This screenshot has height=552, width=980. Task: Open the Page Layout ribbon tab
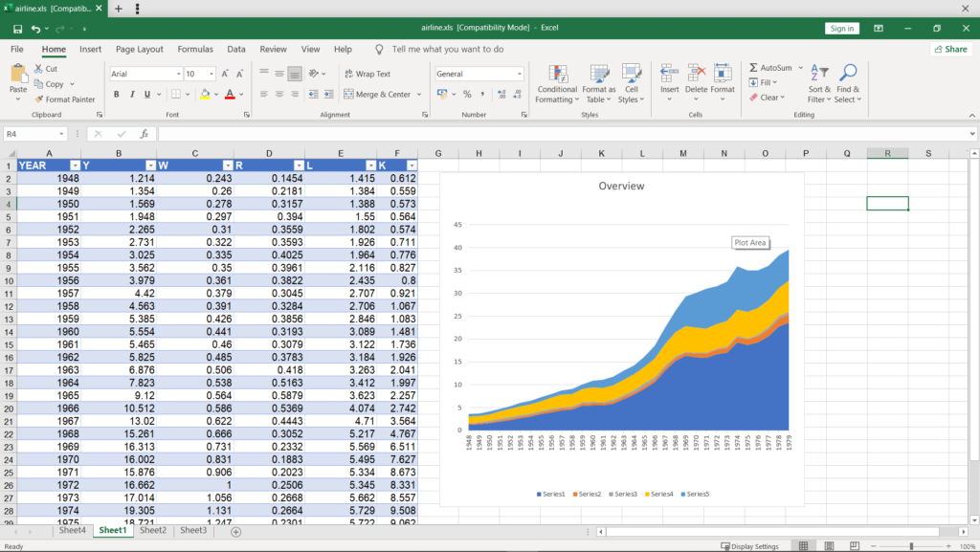[140, 49]
